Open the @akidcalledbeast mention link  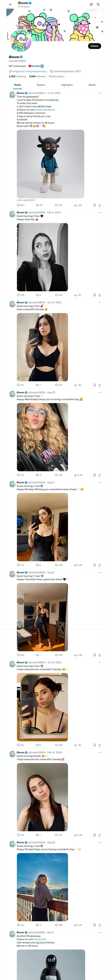[x=45, y=110]
